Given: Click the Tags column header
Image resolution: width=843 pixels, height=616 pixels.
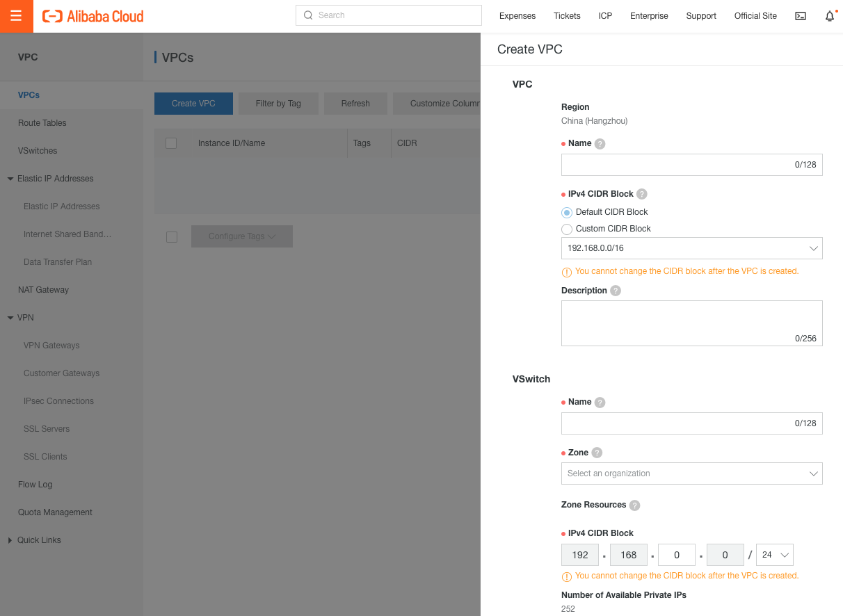Looking at the screenshot, I should point(362,143).
